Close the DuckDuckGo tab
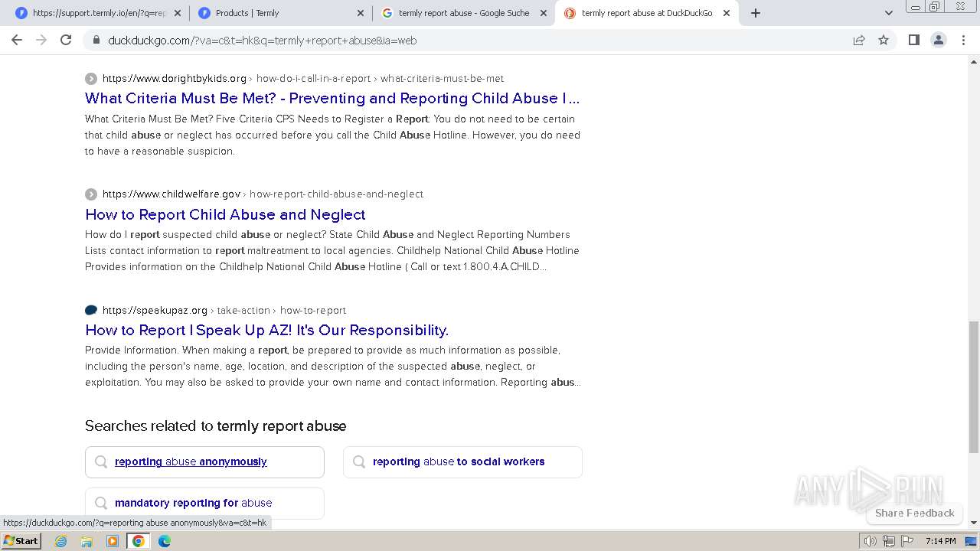 [727, 13]
